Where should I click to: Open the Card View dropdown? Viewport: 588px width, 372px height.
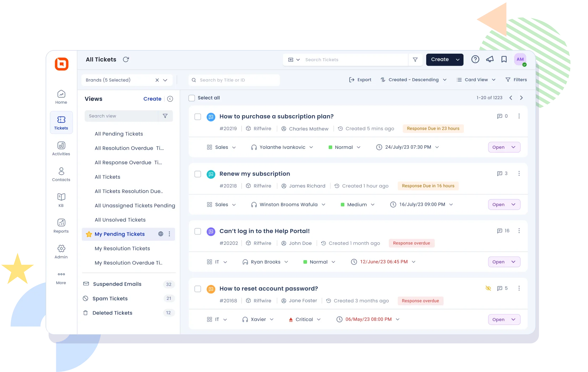[x=476, y=80]
